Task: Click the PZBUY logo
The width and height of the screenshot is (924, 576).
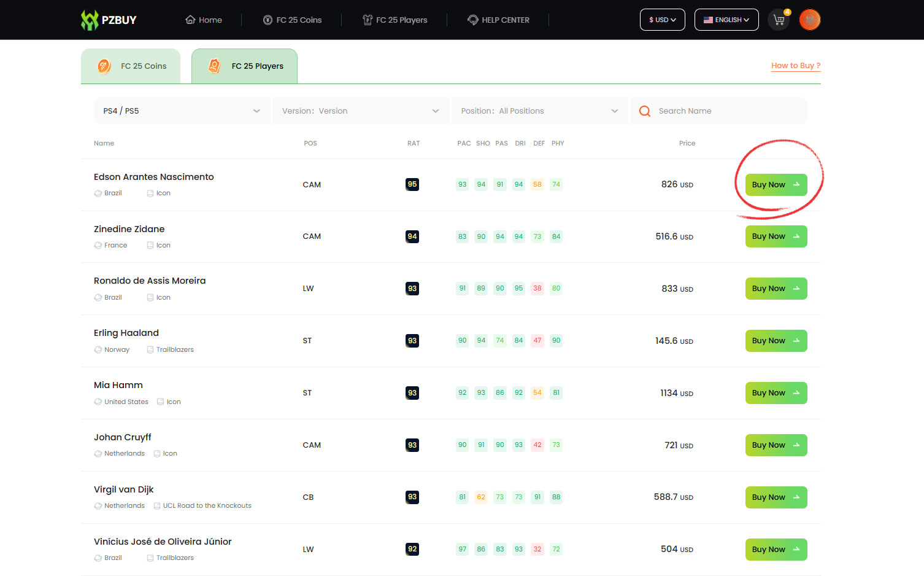Action: coord(109,20)
